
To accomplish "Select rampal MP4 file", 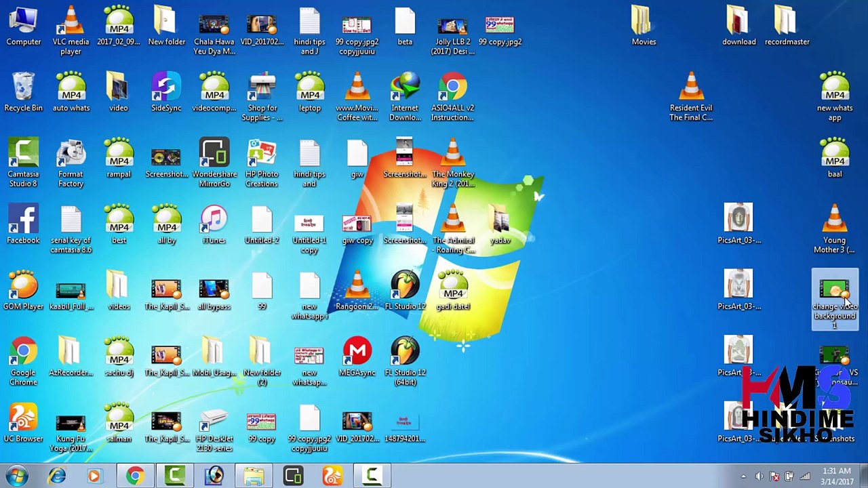I will tap(119, 158).
